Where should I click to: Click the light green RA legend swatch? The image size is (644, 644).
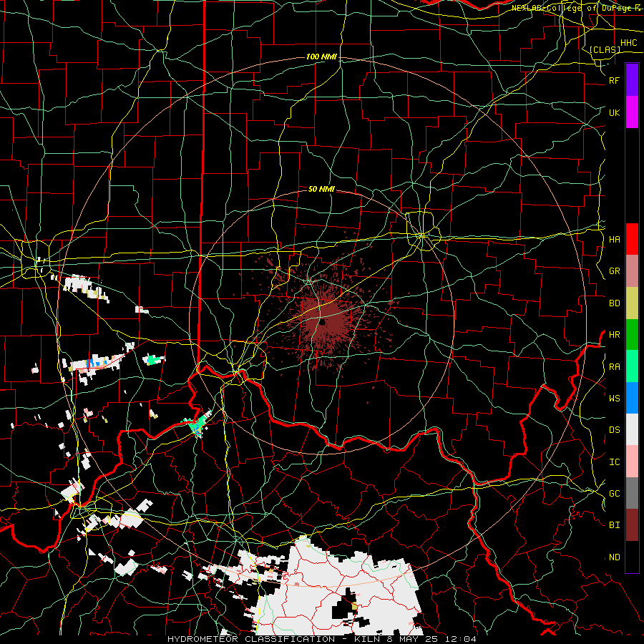point(632,366)
